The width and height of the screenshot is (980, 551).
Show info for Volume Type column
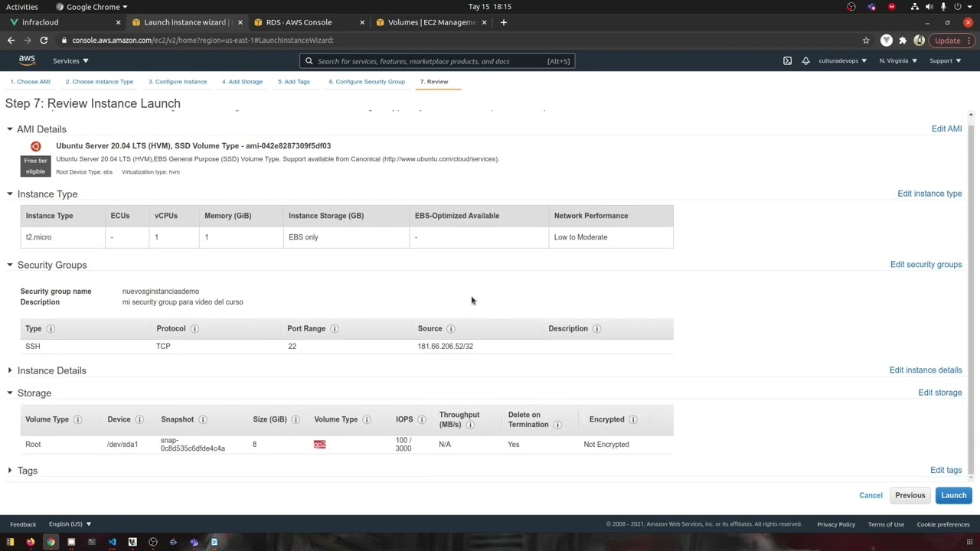click(x=77, y=419)
